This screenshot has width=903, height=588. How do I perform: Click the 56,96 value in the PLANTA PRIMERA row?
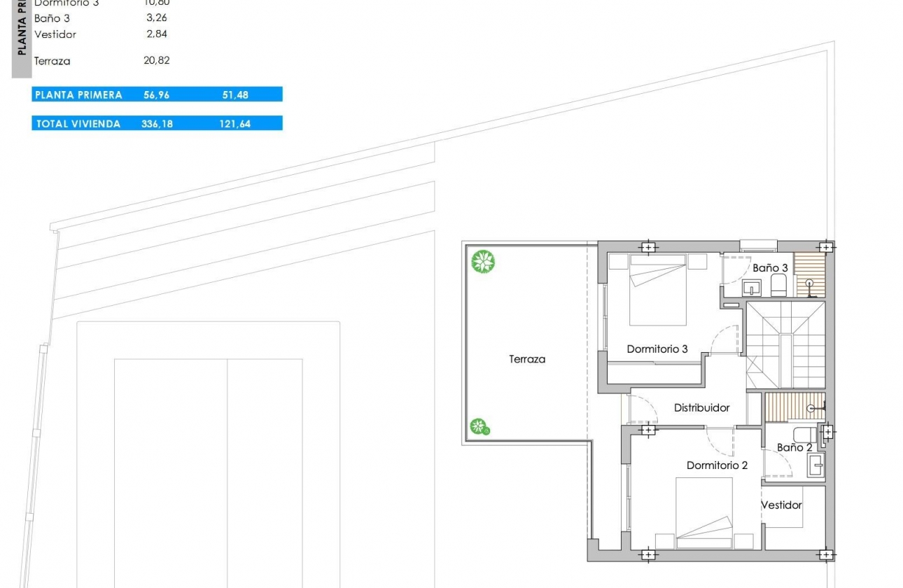(157, 94)
